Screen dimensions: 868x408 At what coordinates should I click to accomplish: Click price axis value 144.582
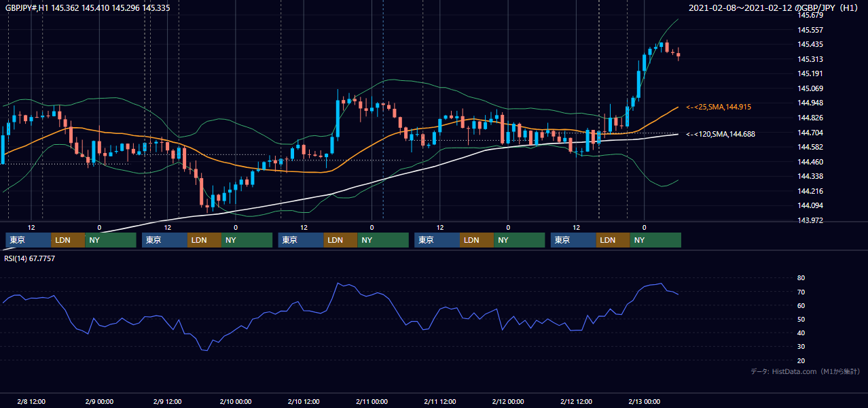(810, 147)
